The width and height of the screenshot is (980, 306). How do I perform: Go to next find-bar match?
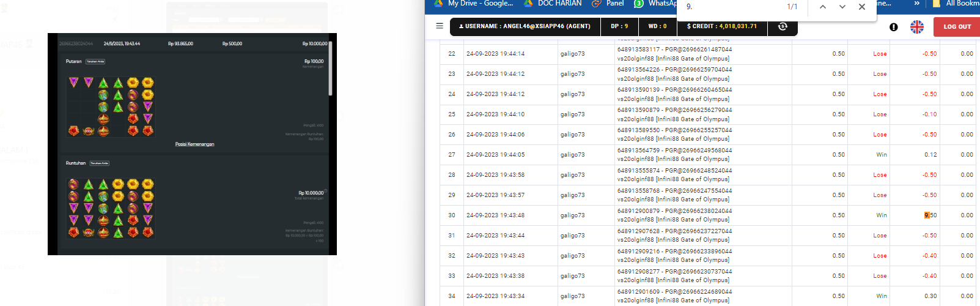842,7
